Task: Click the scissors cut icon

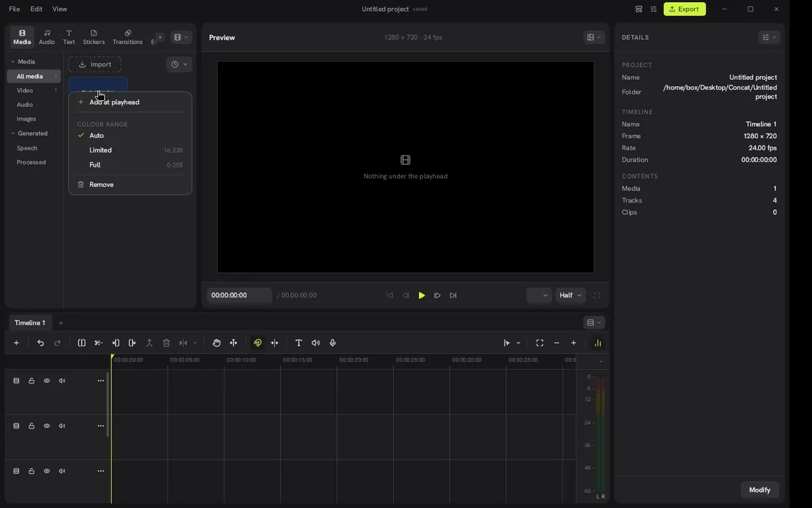Action: (99, 343)
